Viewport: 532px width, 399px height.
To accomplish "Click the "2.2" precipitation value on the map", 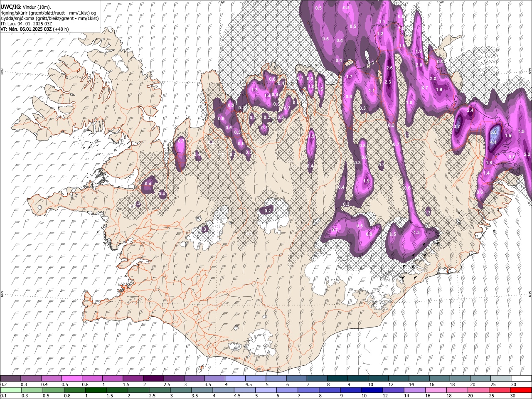I will [527, 154].
